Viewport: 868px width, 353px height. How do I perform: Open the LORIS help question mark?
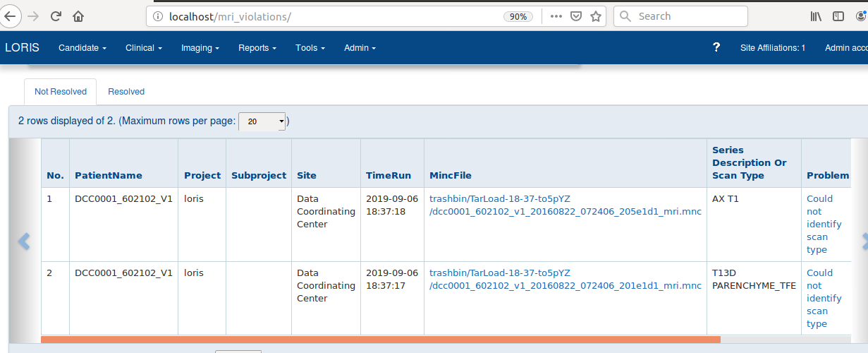click(716, 47)
